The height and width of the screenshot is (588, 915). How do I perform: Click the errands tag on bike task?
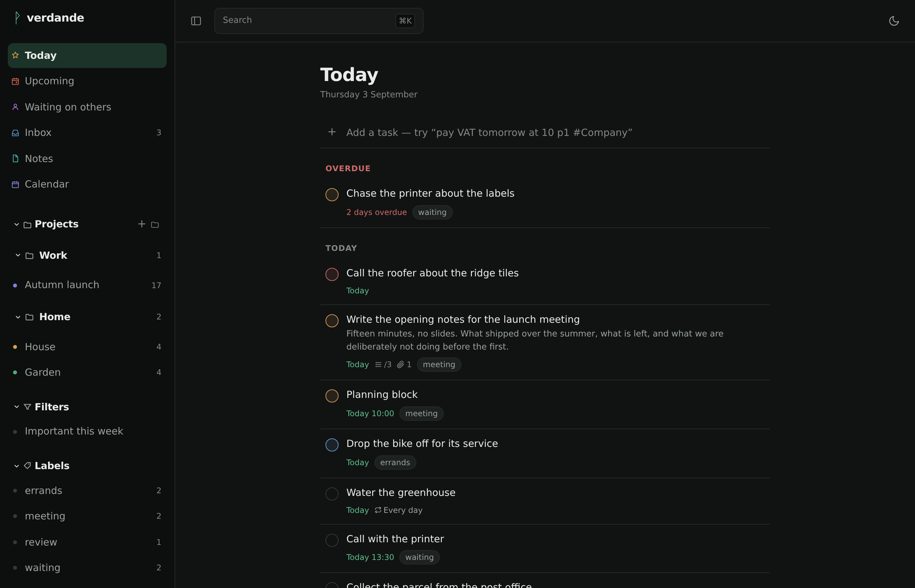(x=395, y=462)
